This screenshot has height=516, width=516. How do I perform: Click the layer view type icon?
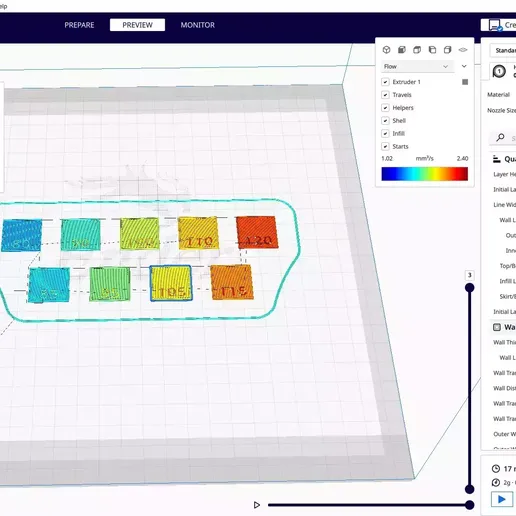pyautogui.click(x=463, y=50)
